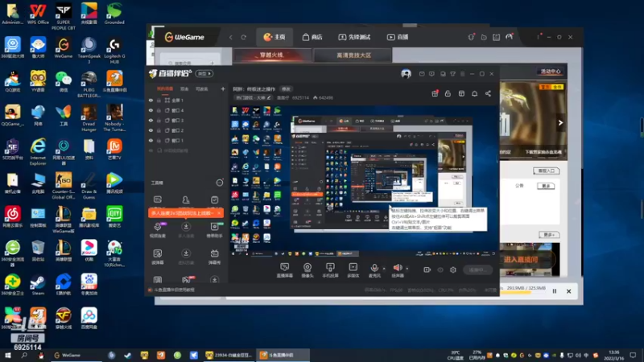644x362 pixels.
Task: Toggle lock on 窗口 4 source
Action: point(159,110)
